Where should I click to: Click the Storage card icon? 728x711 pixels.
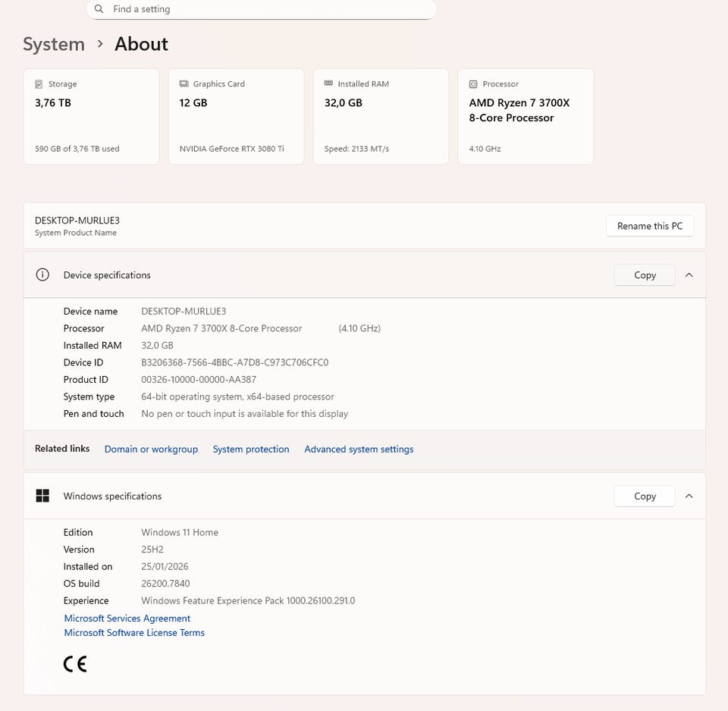point(39,84)
